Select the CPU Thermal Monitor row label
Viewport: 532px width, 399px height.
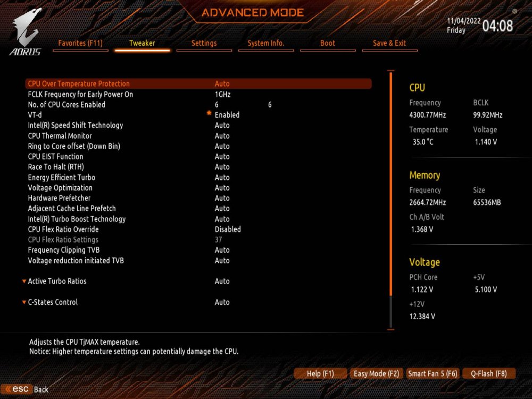(x=60, y=136)
